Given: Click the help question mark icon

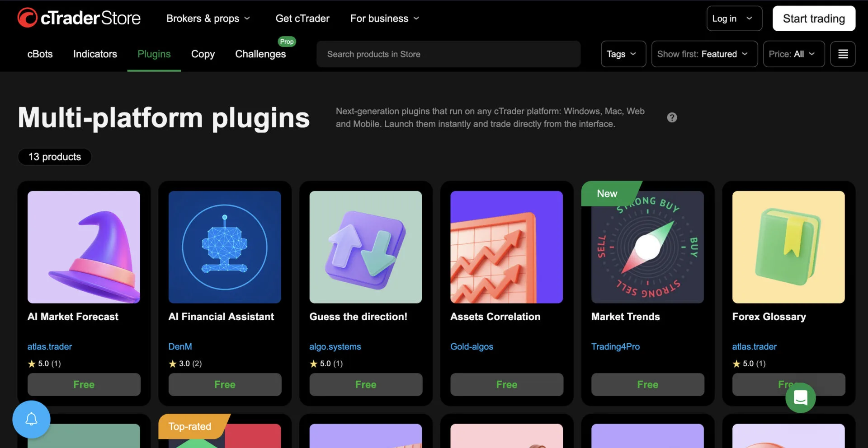Looking at the screenshot, I should point(672,117).
